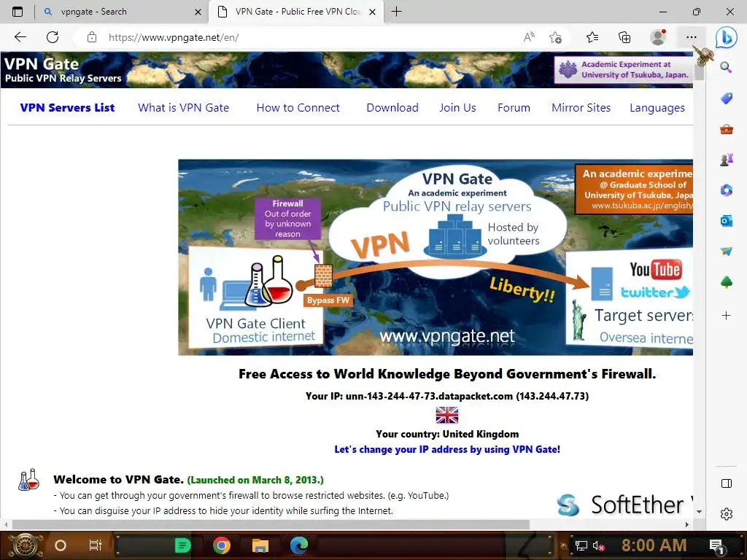The height and width of the screenshot is (560, 747).
Task: Open tab actions menu icon
Action: [18, 12]
